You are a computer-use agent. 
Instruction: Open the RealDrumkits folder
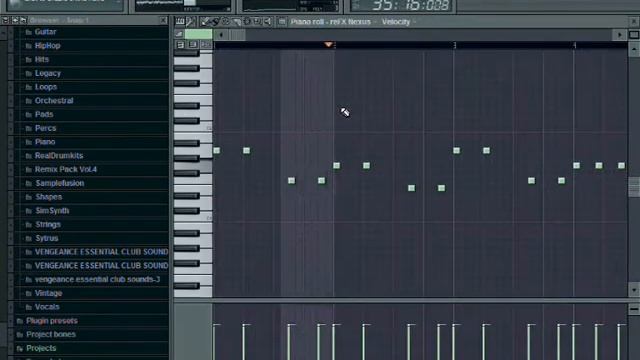[59, 156]
